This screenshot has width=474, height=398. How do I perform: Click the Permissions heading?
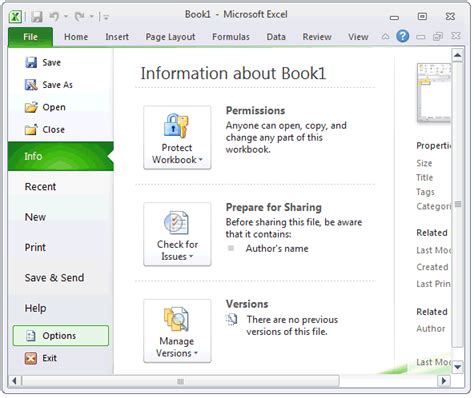(x=255, y=111)
